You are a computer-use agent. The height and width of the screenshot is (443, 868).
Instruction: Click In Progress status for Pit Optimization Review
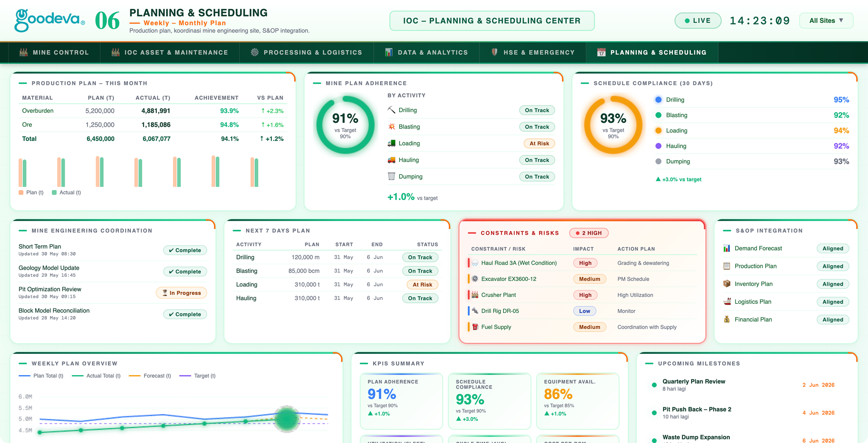click(x=181, y=293)
